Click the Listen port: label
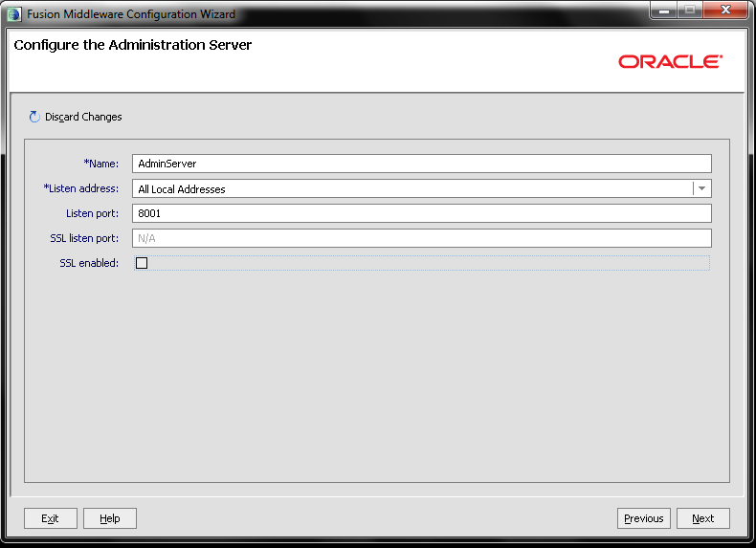This screenshot has width=756, height=548. point(92,213)
